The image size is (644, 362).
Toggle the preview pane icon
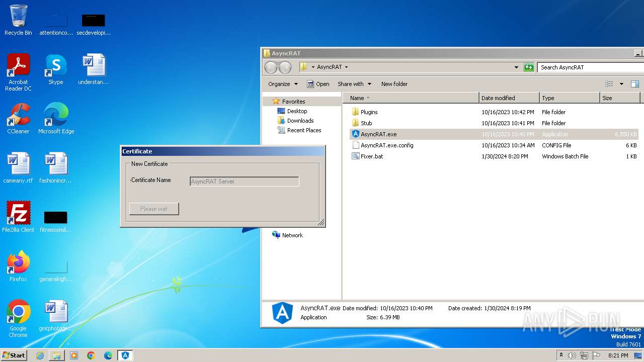635,84
